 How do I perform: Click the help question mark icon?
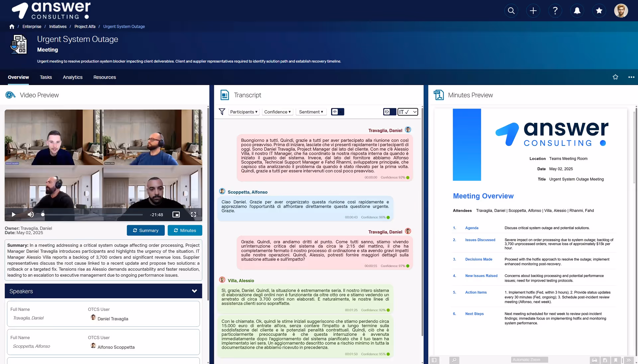click(x=555, y=11)
